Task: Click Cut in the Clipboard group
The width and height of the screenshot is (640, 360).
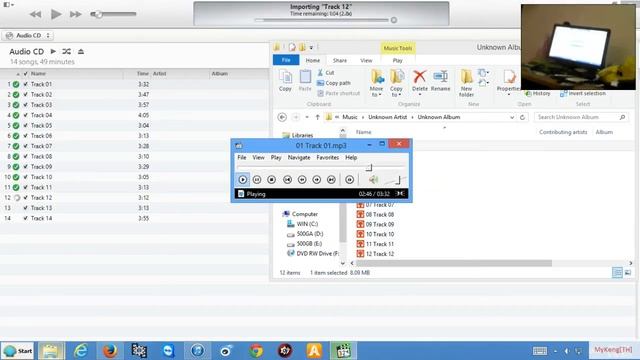Action: click(326, 73)
